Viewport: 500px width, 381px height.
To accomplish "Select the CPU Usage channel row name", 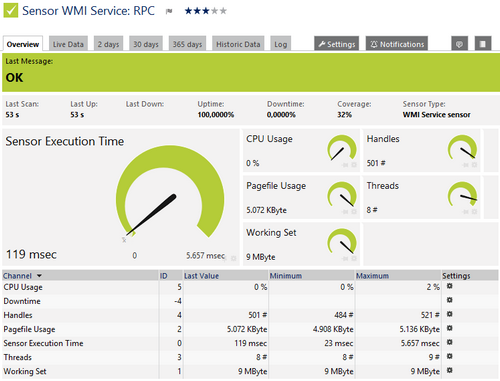I will 23,287.
